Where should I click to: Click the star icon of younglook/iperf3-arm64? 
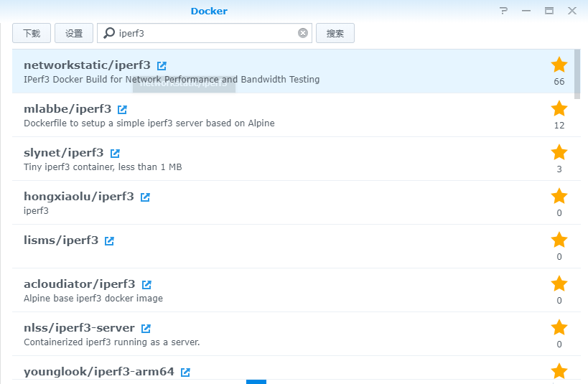[559, 371]
